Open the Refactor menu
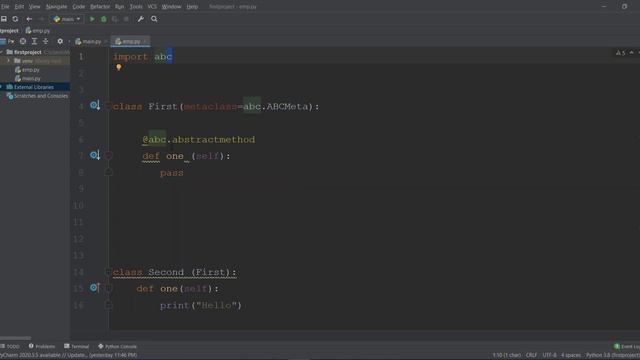 100,7
